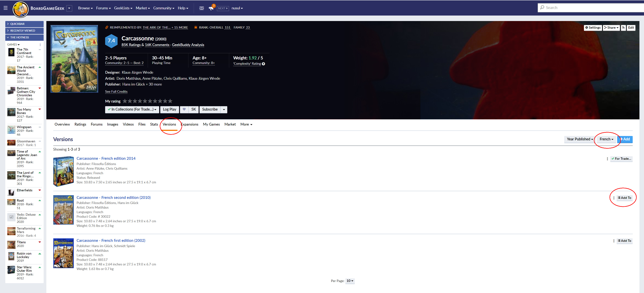Open Terraforming Mars from the hotness list
This screenshot has height=293, width=644.
tap(26, 230)
